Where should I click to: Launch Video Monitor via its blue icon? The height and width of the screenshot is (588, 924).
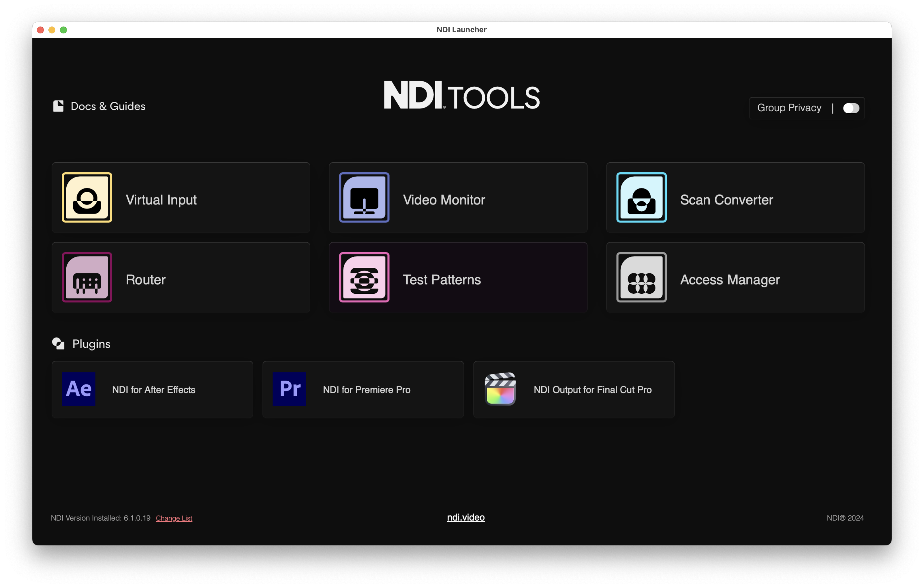tap(364, 197)
